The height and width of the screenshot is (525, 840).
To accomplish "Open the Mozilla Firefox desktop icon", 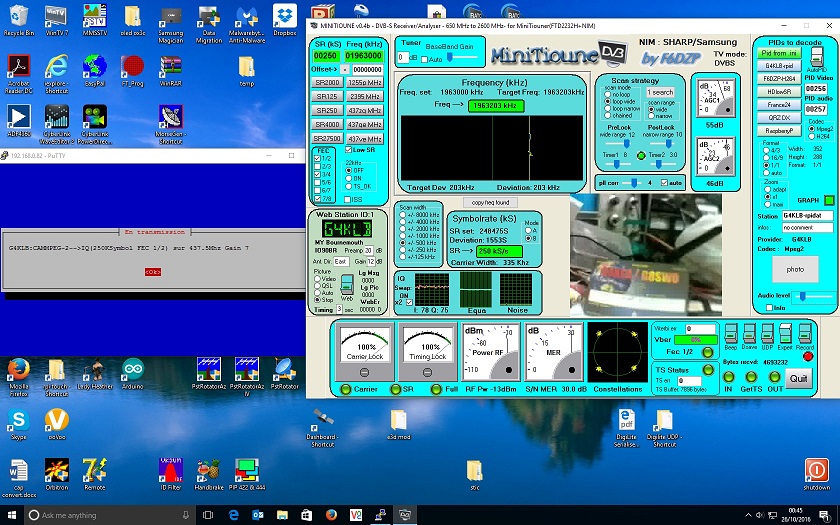I will point(19,377).
